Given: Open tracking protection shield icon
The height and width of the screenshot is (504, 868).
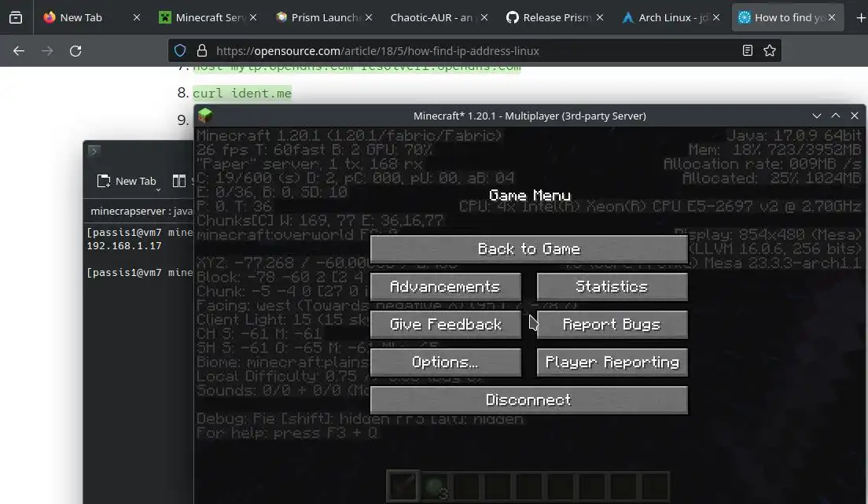Looking at the screenshot, I should 180,50.
